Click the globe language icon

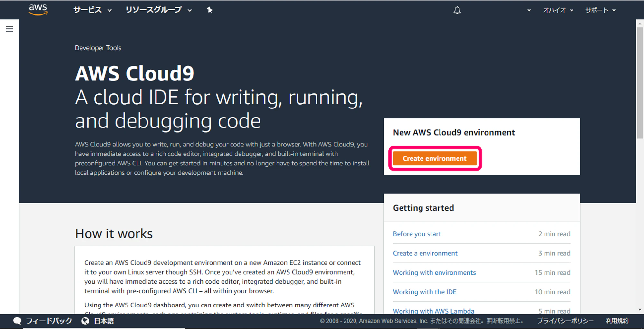pos(85,321)
